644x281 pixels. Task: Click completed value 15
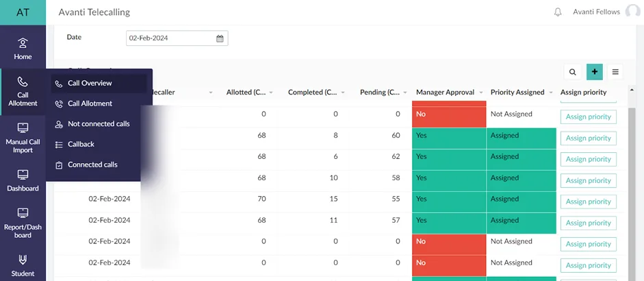click(x=334, y=199)
